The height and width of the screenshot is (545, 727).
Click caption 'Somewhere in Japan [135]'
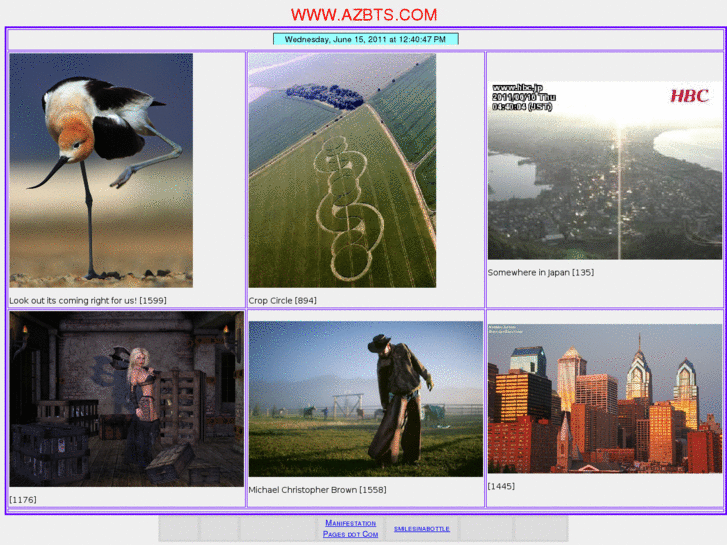pyautogui.click(x=541, y=273)
